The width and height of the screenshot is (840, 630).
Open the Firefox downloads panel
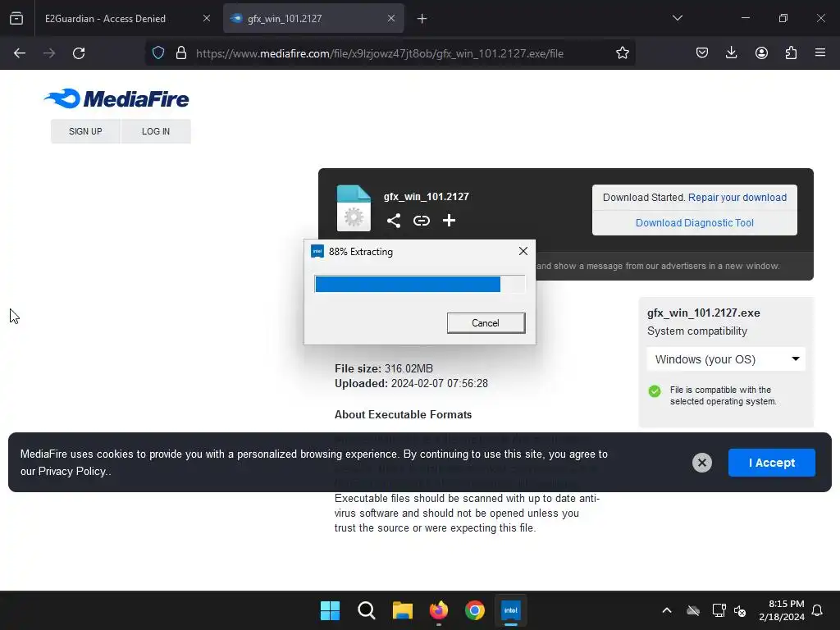click(731, 53)
